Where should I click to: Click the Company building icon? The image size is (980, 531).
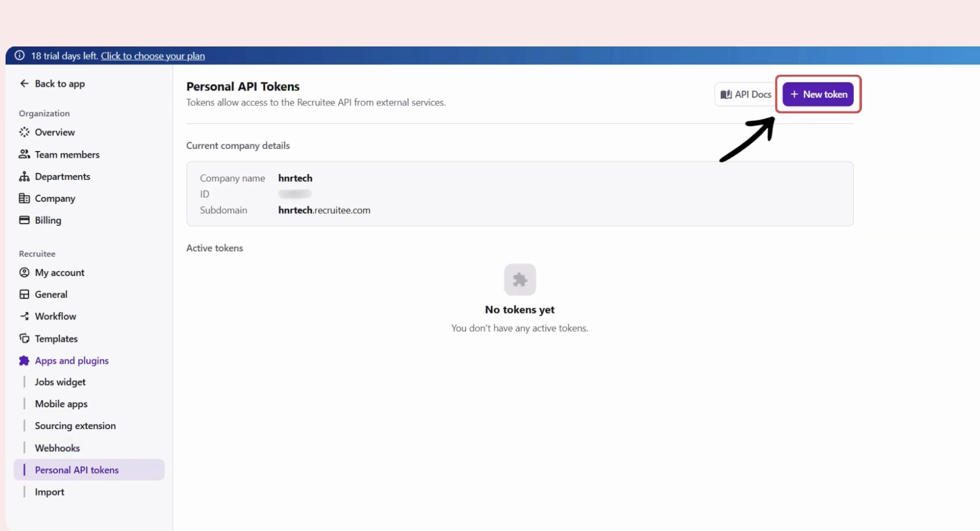point(24,198)
